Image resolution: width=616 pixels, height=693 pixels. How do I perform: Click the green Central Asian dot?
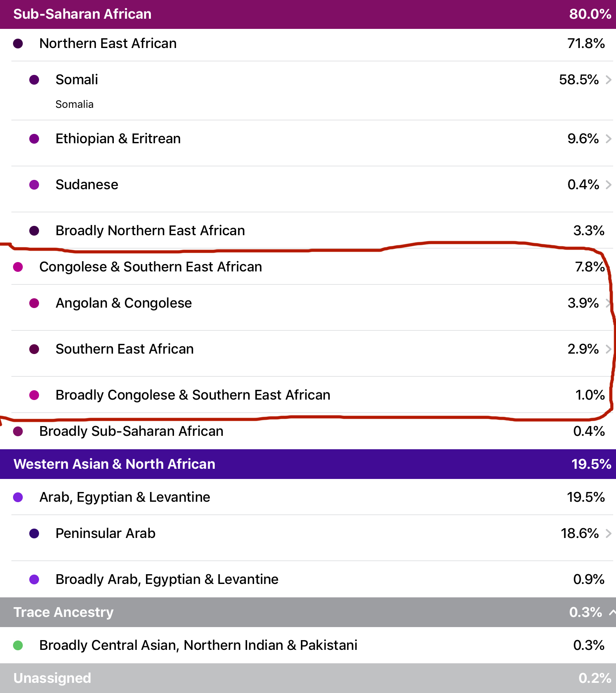18,645
